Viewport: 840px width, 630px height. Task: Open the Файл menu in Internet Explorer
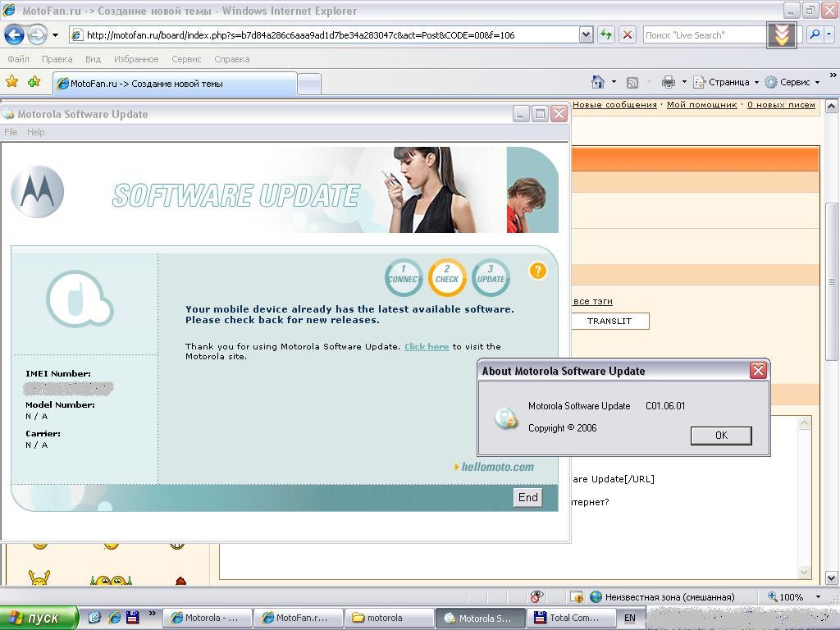click(x=19, y=59)
